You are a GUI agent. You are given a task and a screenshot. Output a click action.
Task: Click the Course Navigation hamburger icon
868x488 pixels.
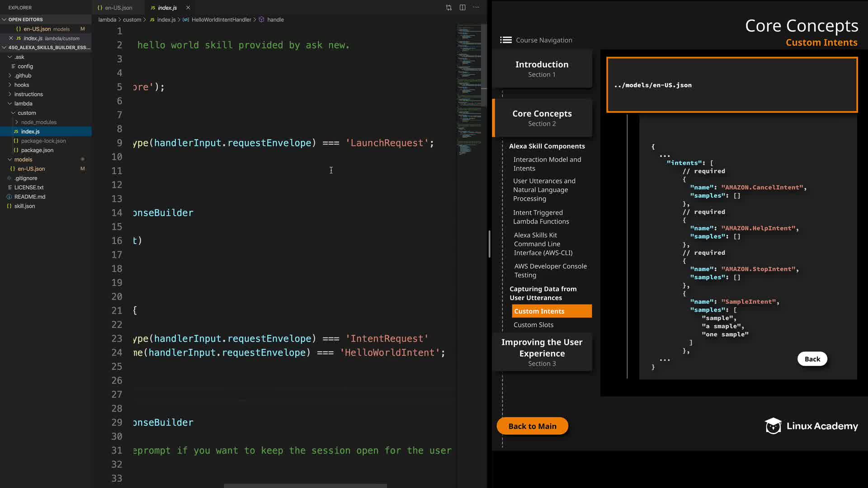(x=505, y=40)
